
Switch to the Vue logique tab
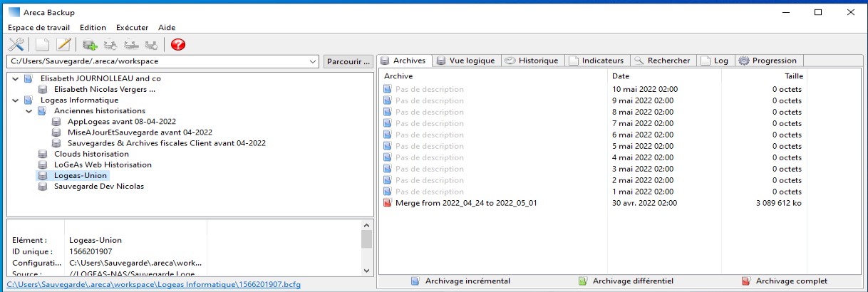click(x=465, y=61)
